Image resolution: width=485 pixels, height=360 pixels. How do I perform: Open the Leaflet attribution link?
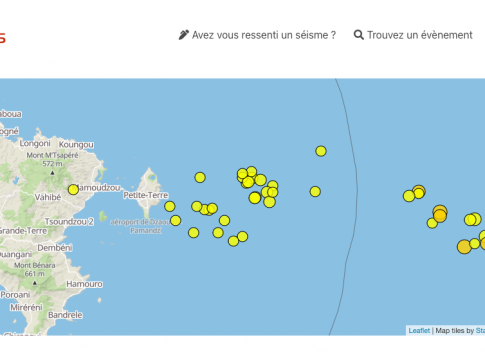(419, 330)
